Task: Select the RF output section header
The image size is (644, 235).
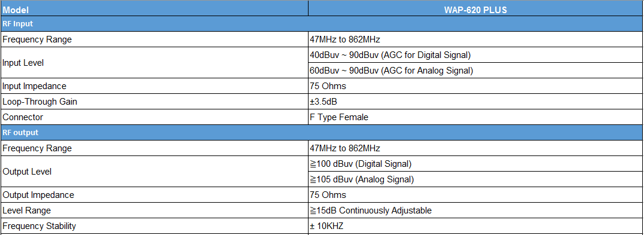Action: (x=322, y=133)
